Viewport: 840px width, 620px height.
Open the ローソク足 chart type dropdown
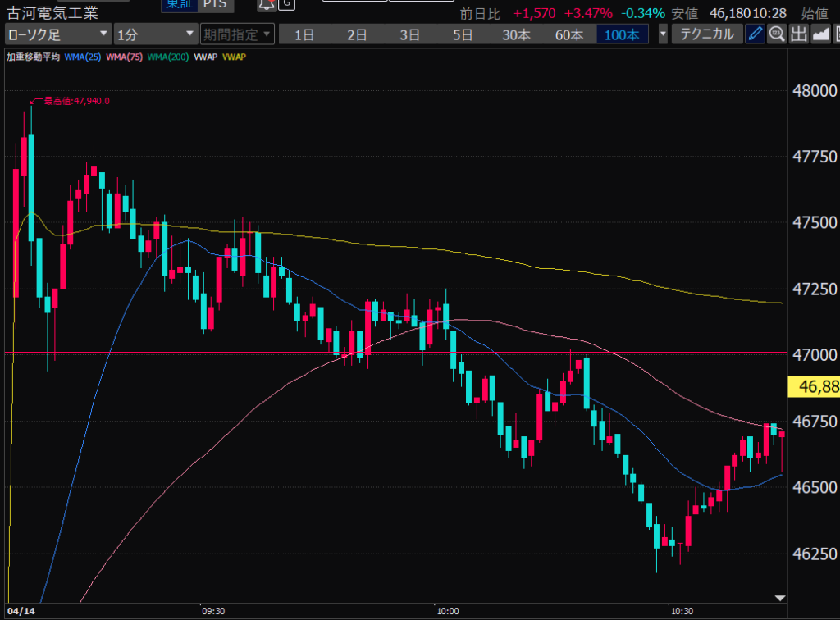point(57,34)
